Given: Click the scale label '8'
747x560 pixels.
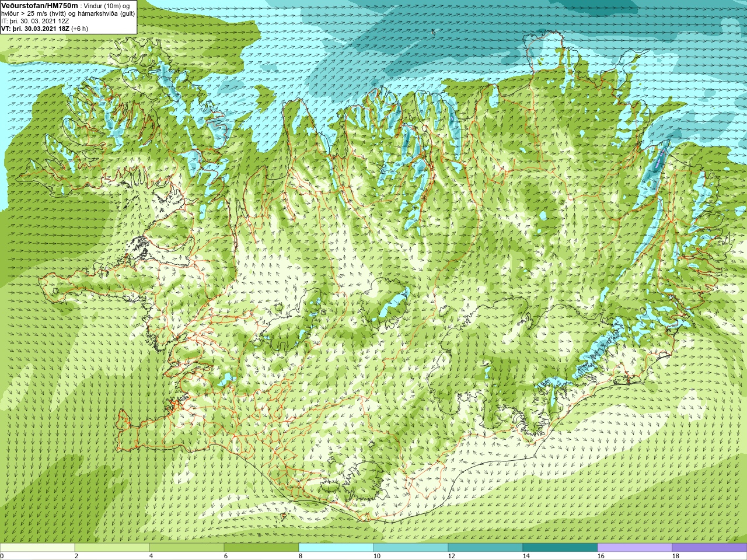Looking at the screenshot, I should tap(301, 556).
